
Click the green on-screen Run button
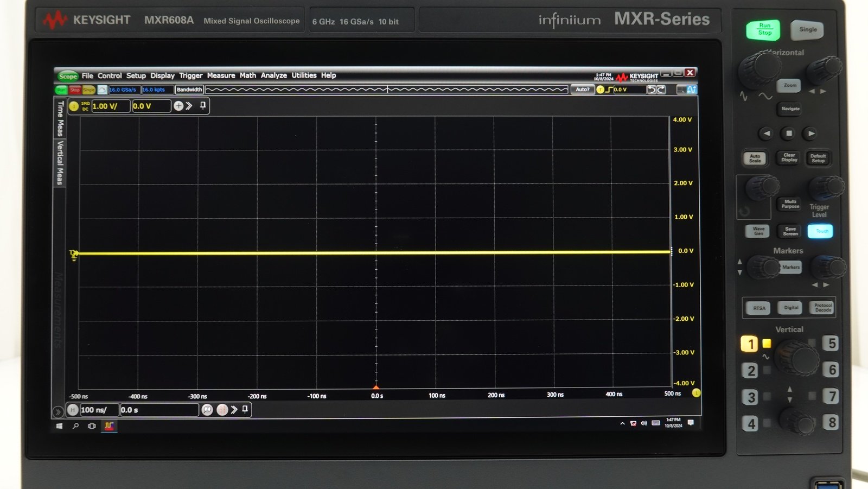click(61, 90)
